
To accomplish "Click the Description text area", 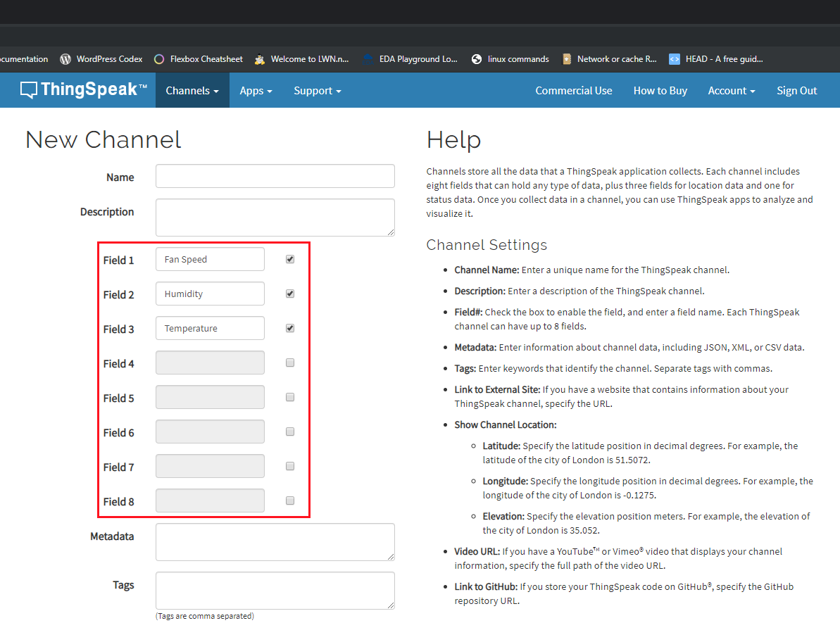I will (x=275, y=218).
